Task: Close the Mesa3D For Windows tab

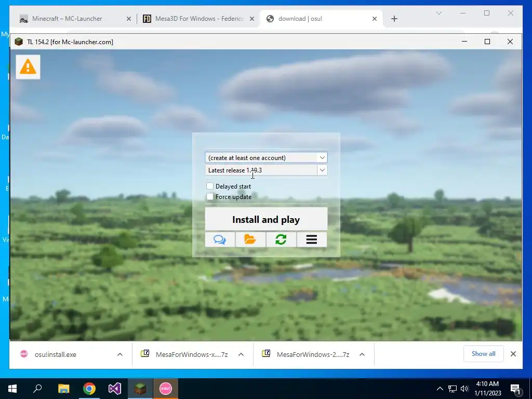Action: tap(252, 19)
